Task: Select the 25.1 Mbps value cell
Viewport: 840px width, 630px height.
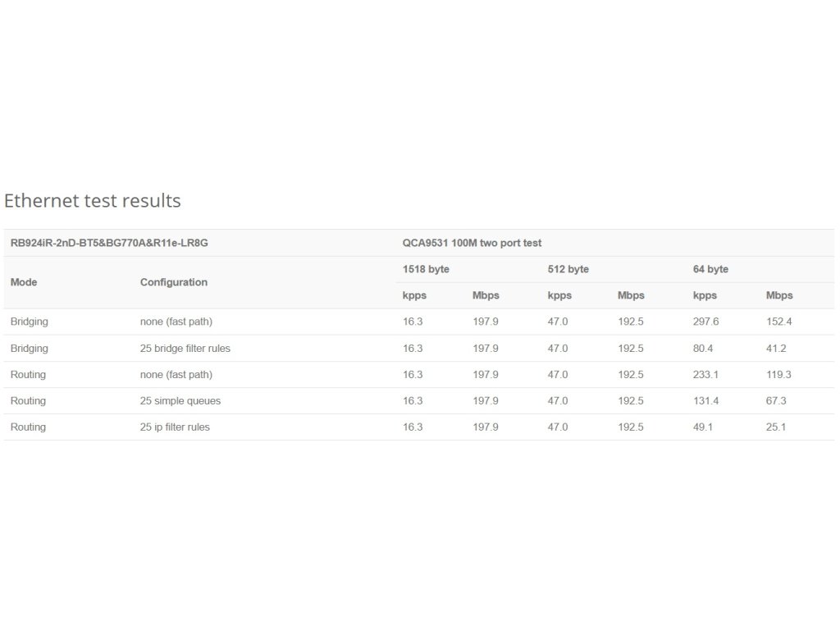Action: pos(776,427)
